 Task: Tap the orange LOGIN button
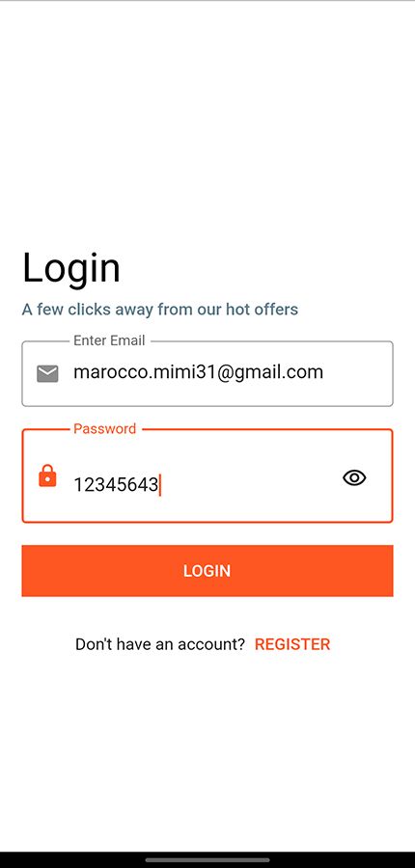[x=207, y=571]
